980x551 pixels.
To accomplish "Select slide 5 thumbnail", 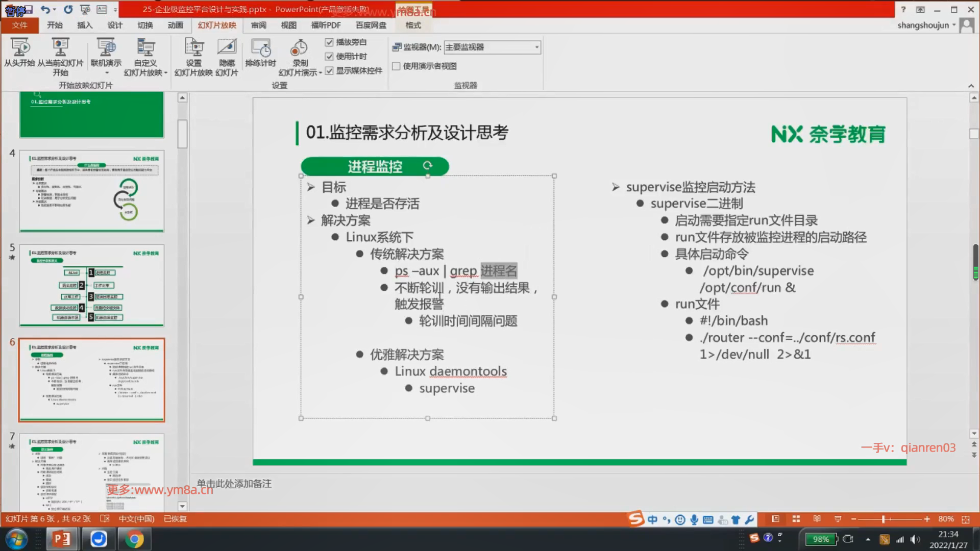I will 92,285.
